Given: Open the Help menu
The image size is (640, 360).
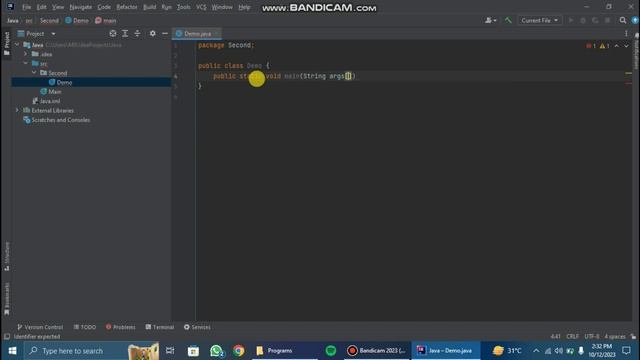Looking at the screenshot, I should pyautogui.click(x=244, y=7).
